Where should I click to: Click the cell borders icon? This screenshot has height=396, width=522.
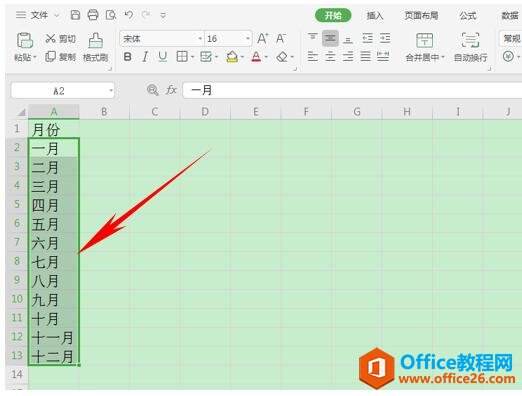[x=182, y=57]
